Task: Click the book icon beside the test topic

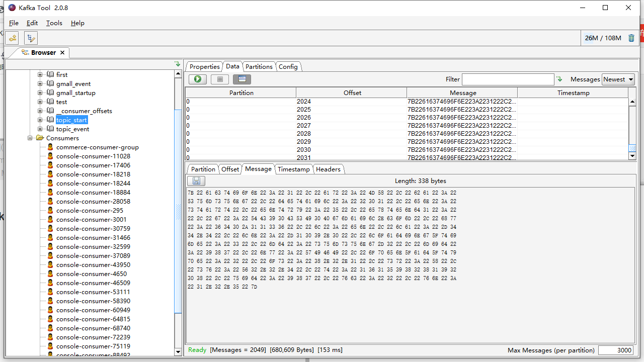Action: tap(50, 102)
